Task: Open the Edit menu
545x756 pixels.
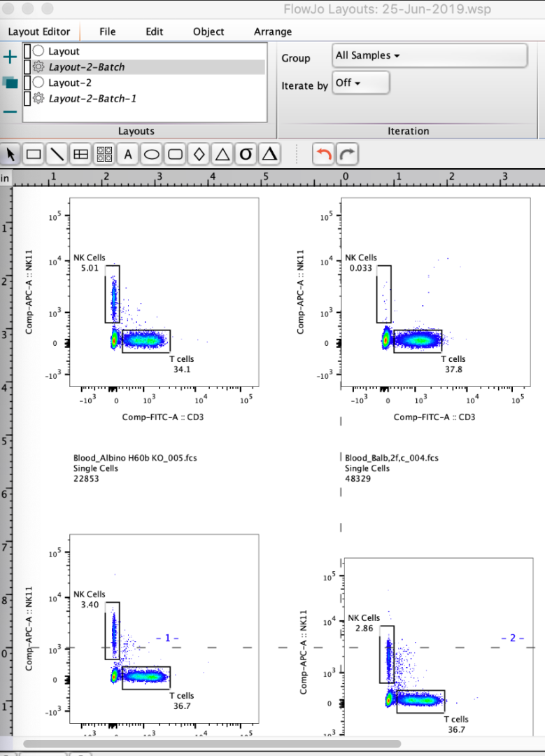Action: coord(154,31)
